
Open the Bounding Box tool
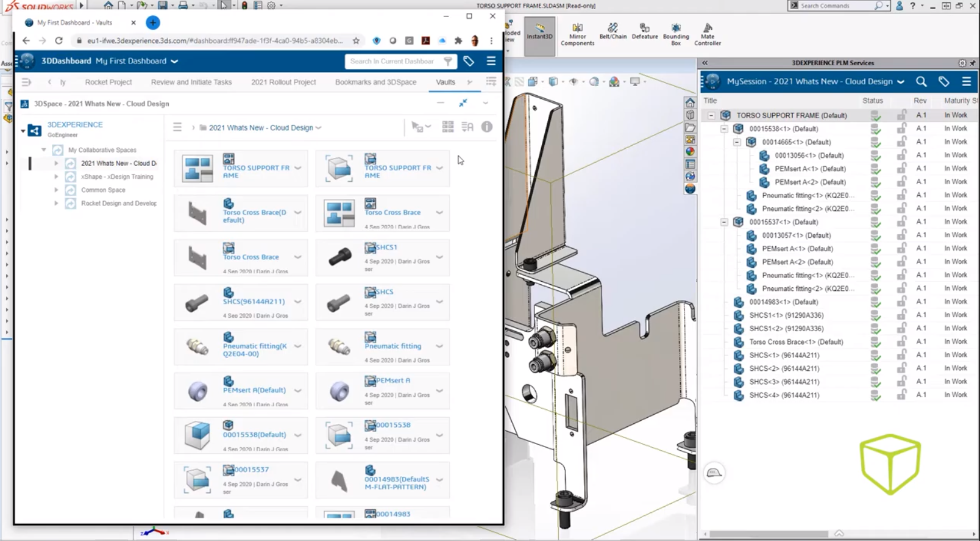[676, 35]
